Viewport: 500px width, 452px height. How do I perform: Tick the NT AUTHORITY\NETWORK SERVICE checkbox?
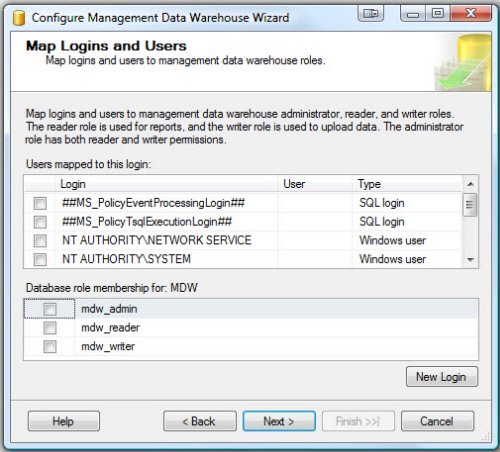(x=40, y=241)
